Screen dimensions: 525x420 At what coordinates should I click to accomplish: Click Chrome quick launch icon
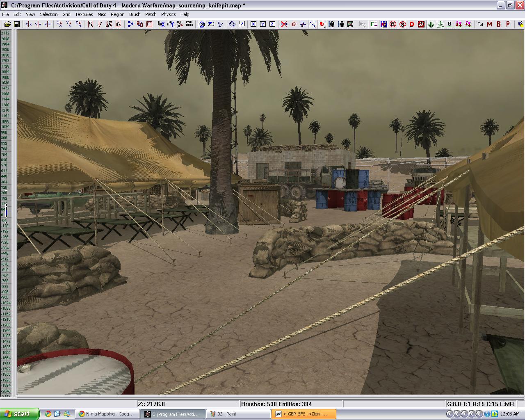pyautogui.click(x=48, y=414)
